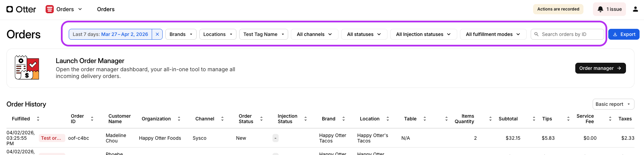The height and width of the screenshot is (155, 644).
Task: Click the Export button
Action: tap(624, 34)
